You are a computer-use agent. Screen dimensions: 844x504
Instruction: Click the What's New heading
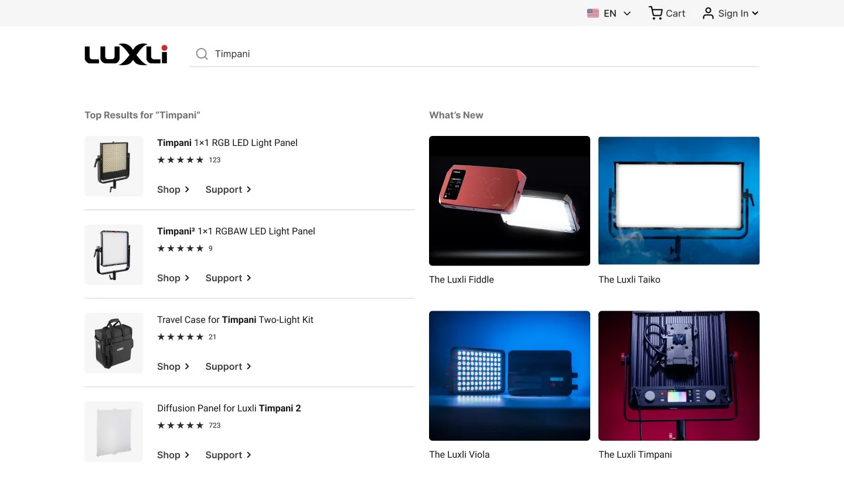pyautogui.click(x=456, y=115)
